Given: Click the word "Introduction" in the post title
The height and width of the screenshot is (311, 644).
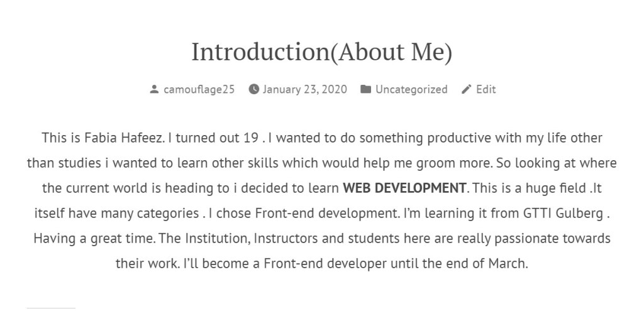Looking at the screenshot, I should (260, 52).
